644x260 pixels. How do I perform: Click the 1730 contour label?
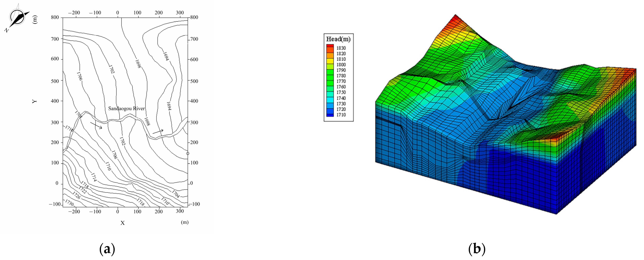[69, 203]
